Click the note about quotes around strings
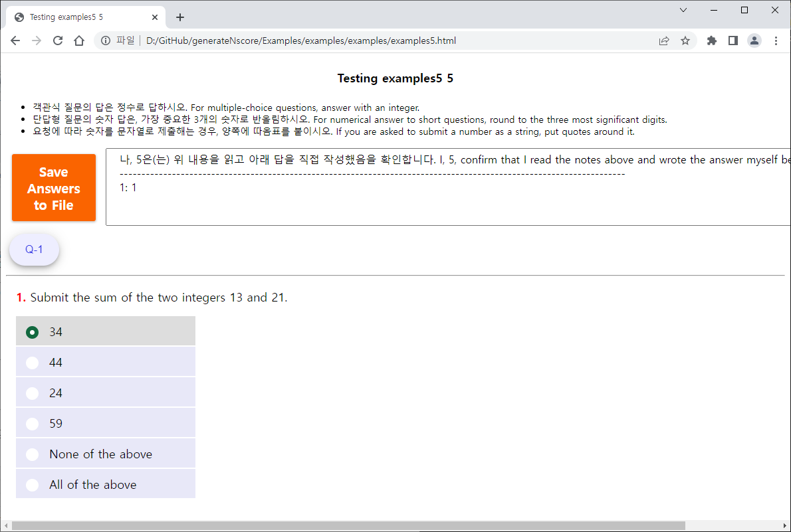 pyautogui.click(x=334, y=132)
